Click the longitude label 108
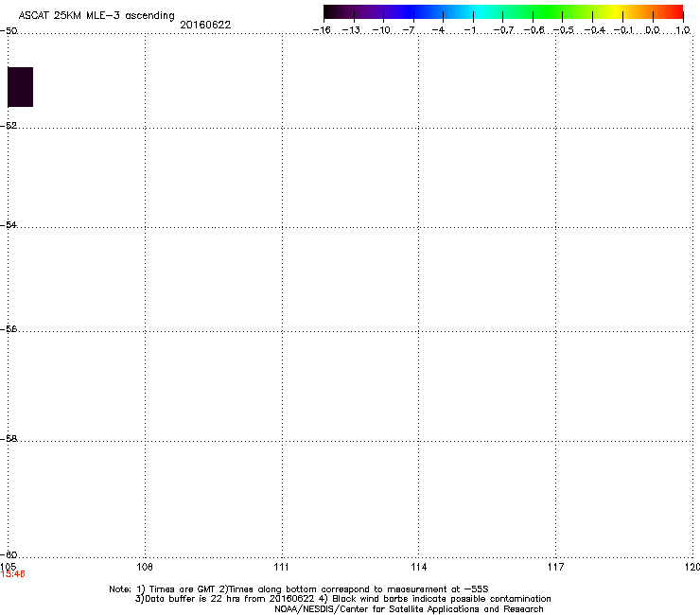This screenshot has width=700, height=615. point(145,567)
